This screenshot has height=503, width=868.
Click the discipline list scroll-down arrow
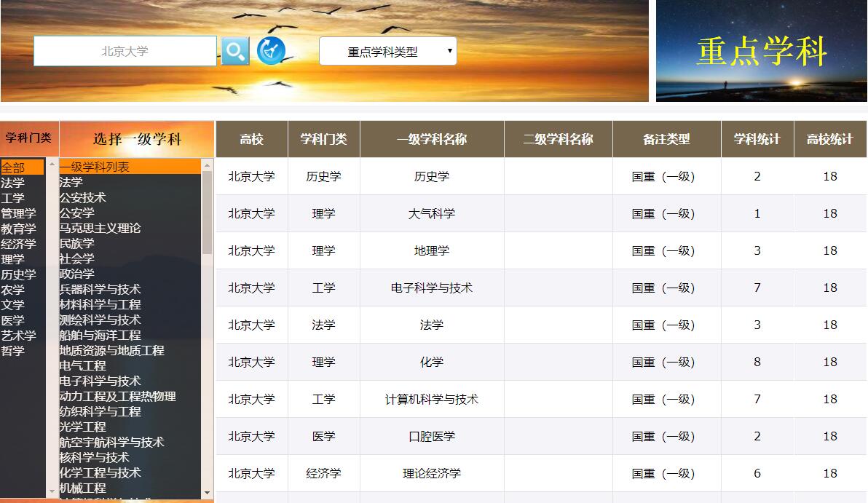pyautogui.click(x=208, y=493)
